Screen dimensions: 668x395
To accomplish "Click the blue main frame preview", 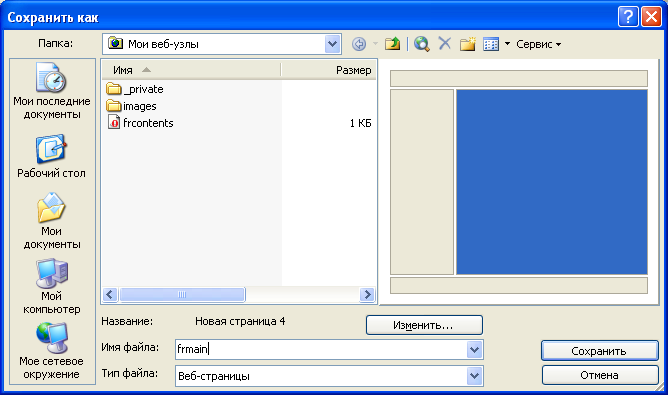I will (x=552, y=182).
